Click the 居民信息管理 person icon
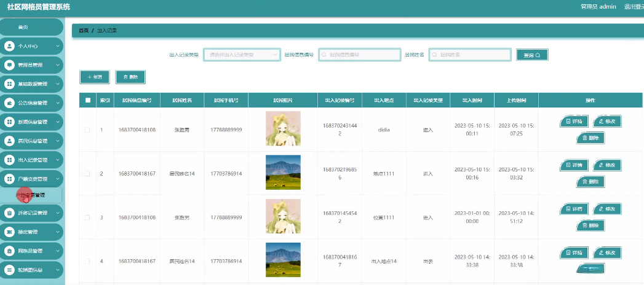Screen dimensions: 644x285 pos(9,141)
